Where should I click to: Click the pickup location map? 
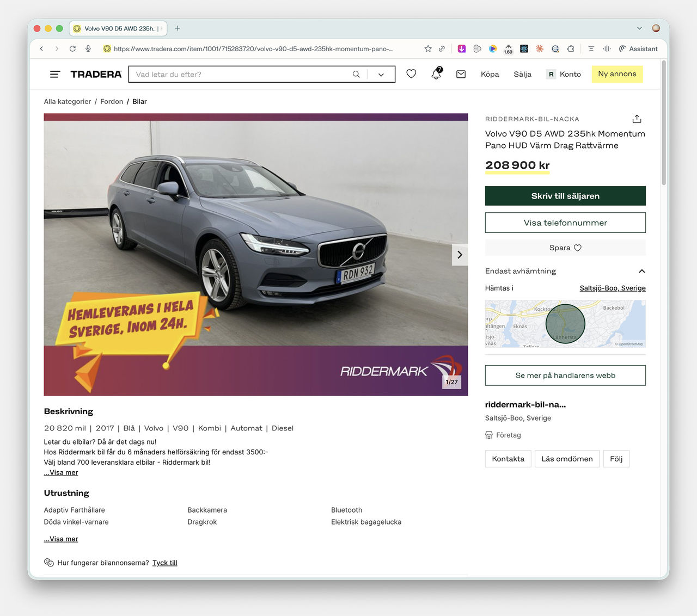565,324
